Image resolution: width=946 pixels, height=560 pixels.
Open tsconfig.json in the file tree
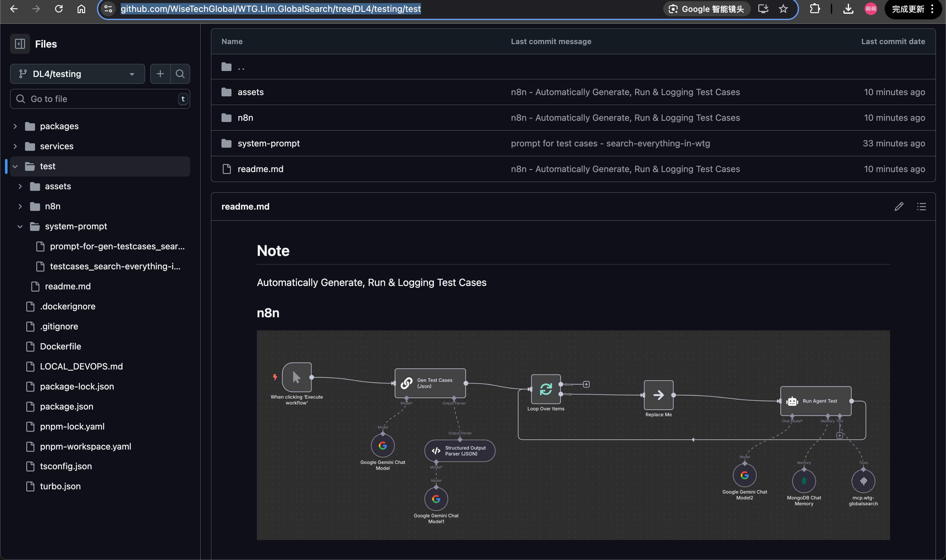click(x=66, y=466)
